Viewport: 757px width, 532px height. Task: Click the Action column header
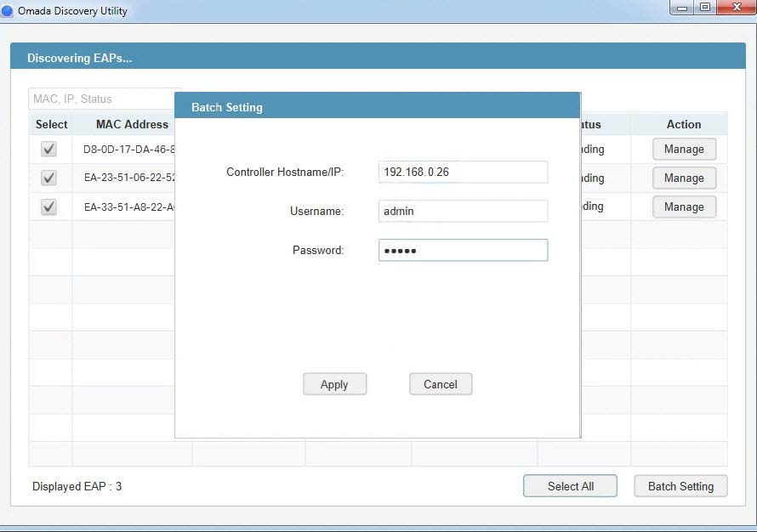(x=684, y=124)
